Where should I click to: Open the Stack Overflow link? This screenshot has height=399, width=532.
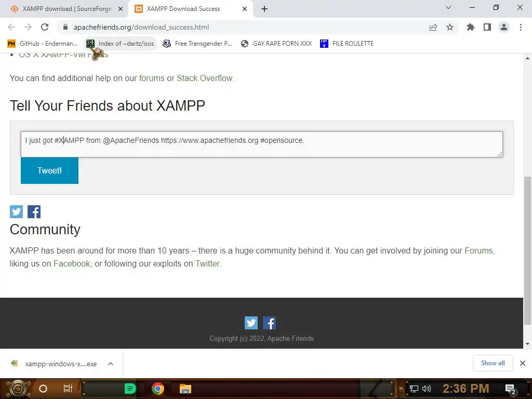coord(205,78)
